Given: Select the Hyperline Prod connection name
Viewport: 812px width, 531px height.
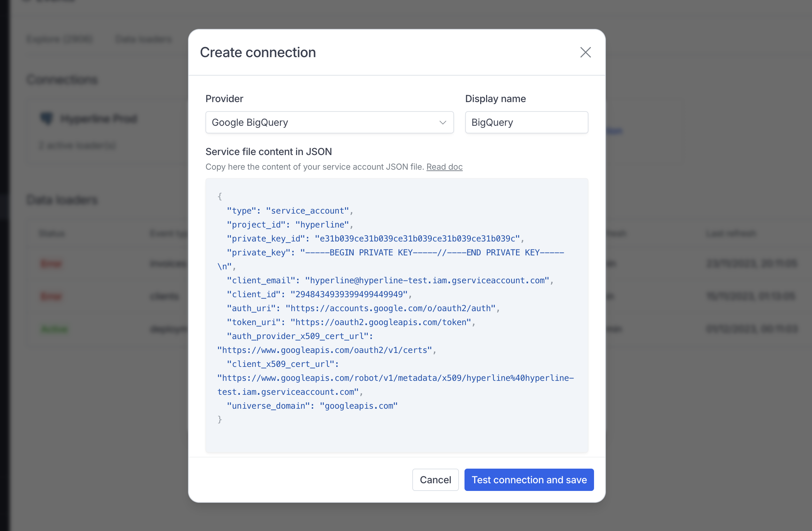Looking at the screenshot, I should coord(99,119).
